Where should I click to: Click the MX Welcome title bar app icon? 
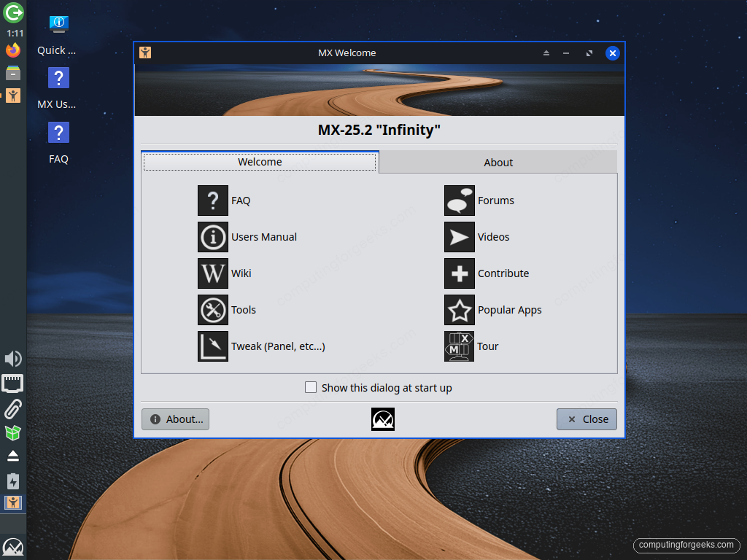coord(145,52)
